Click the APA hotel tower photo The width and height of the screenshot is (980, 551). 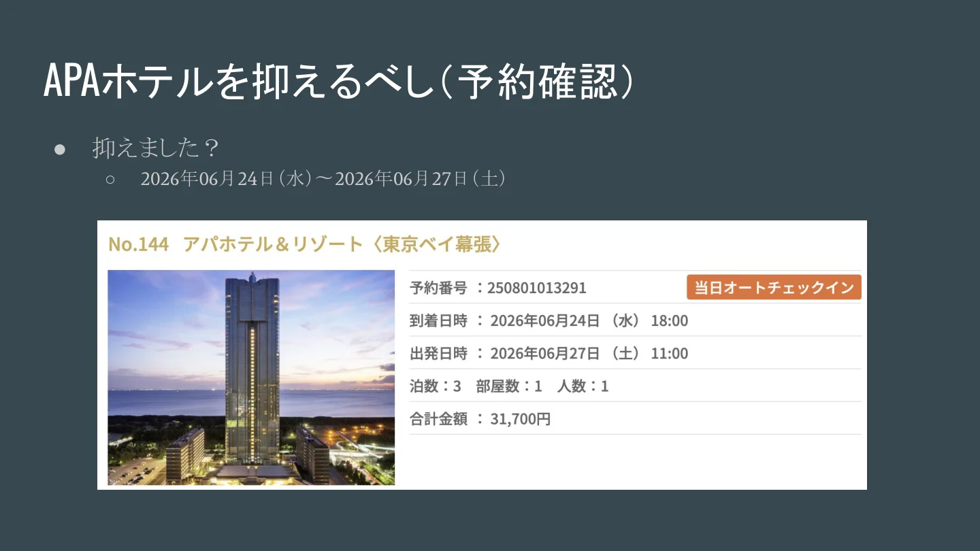[251, 378]
